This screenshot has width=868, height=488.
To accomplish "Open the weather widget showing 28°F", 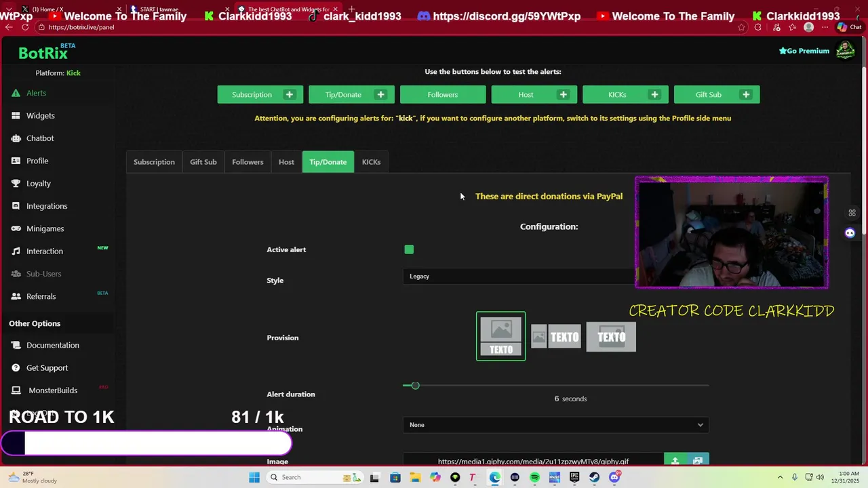I will click(33, 477).
